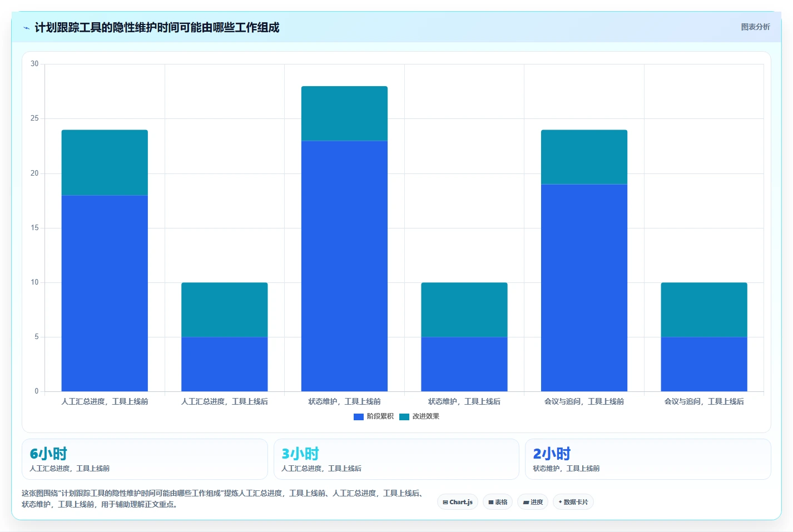Click the Chart.js tag chip

(458, 502)
